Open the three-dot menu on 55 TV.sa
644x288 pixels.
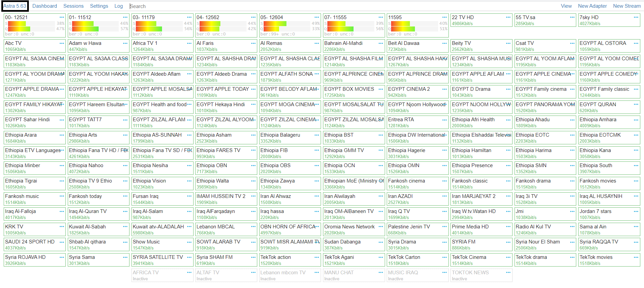coord(572,17)
